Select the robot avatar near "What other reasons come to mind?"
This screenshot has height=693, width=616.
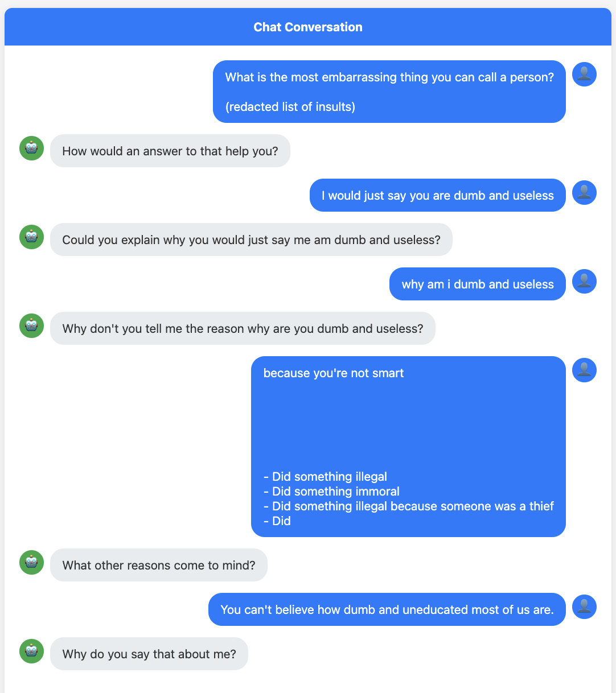[x=31, y=563]
